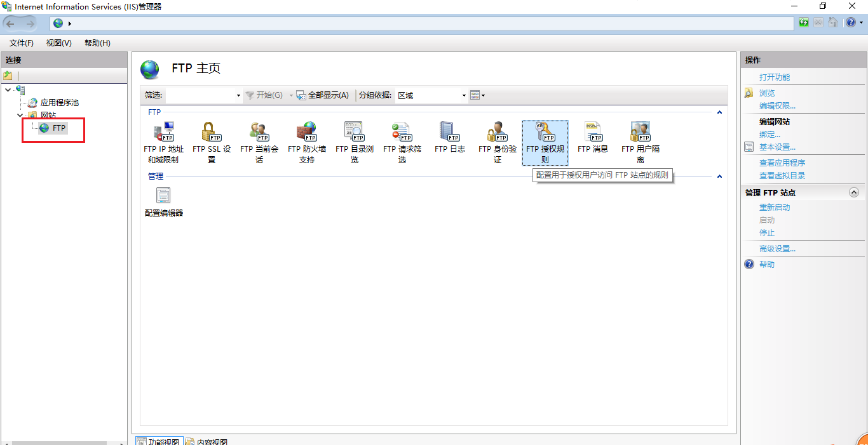Open FTP IP 地址和域限制 feature
Image resolution: width=868 pixels, height=445 pixels.
[164, 142]
